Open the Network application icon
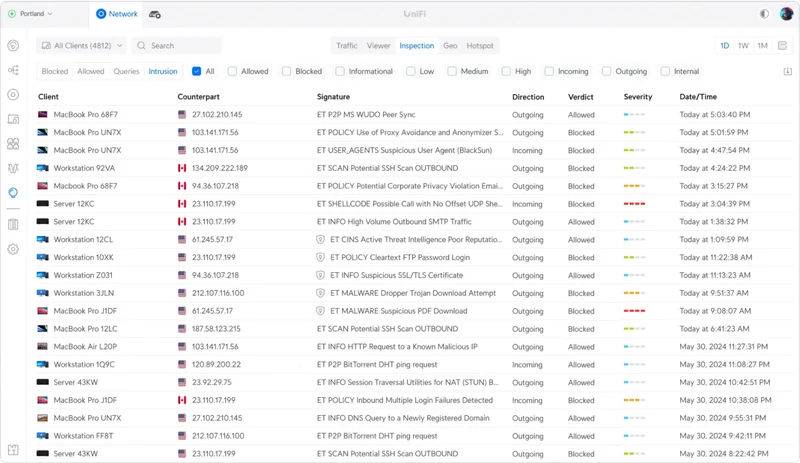 coord(101,14)
